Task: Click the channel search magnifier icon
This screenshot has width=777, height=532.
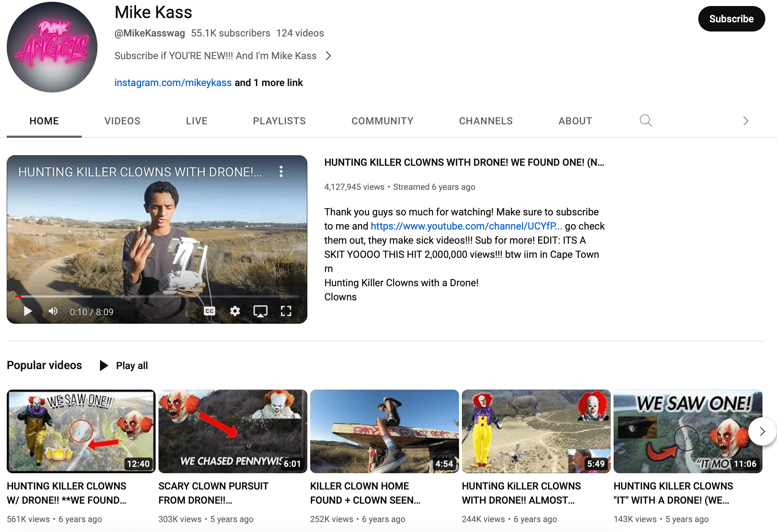Action: click(x=646, y=121)
